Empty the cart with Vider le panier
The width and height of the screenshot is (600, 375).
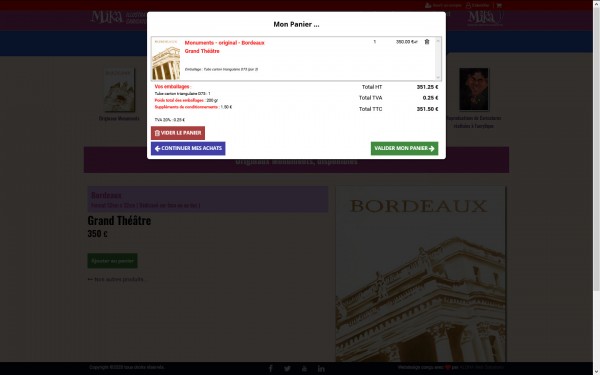[x=178, y=133]
